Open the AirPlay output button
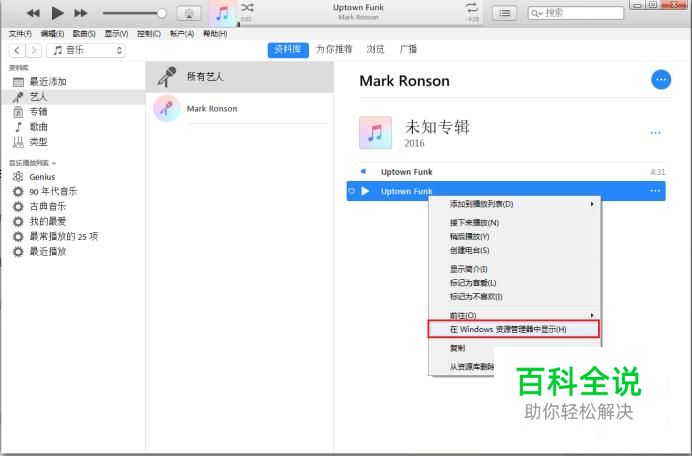The width and height of the screenshot is (692, 456). pos(189,14)
